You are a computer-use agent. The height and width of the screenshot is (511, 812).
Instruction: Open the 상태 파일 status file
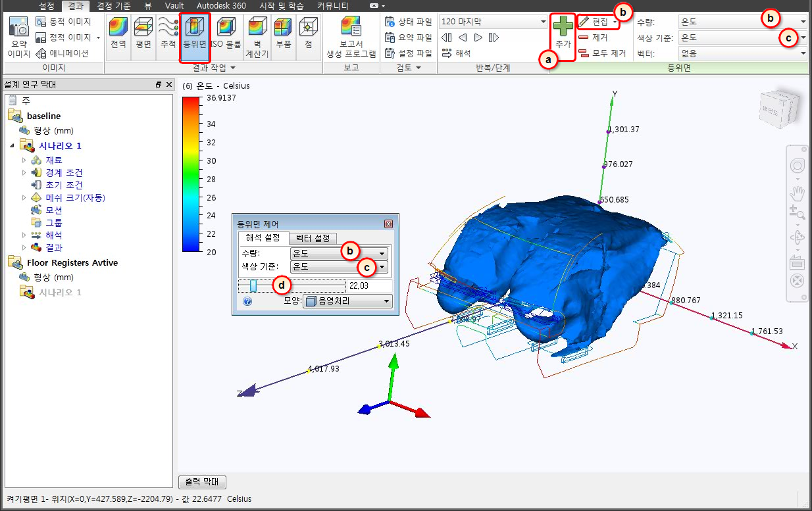[409, 22]
